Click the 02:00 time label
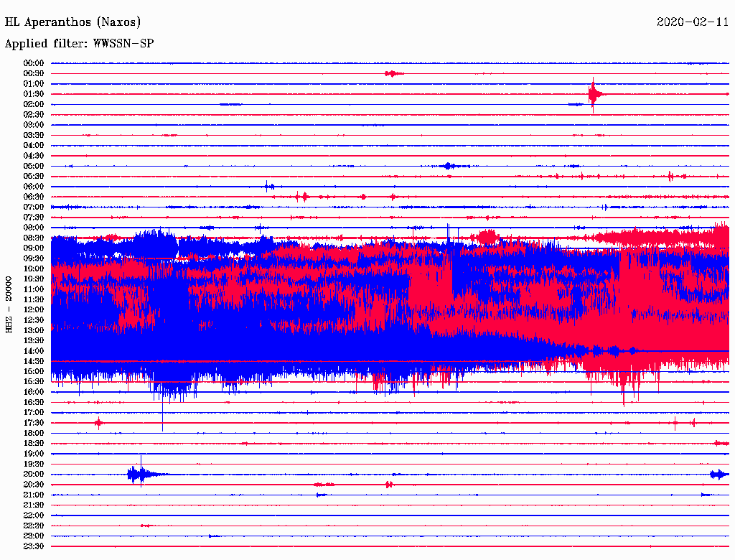Image resolution: width=735 pixels, height=560 pixels. click(34, 105)
